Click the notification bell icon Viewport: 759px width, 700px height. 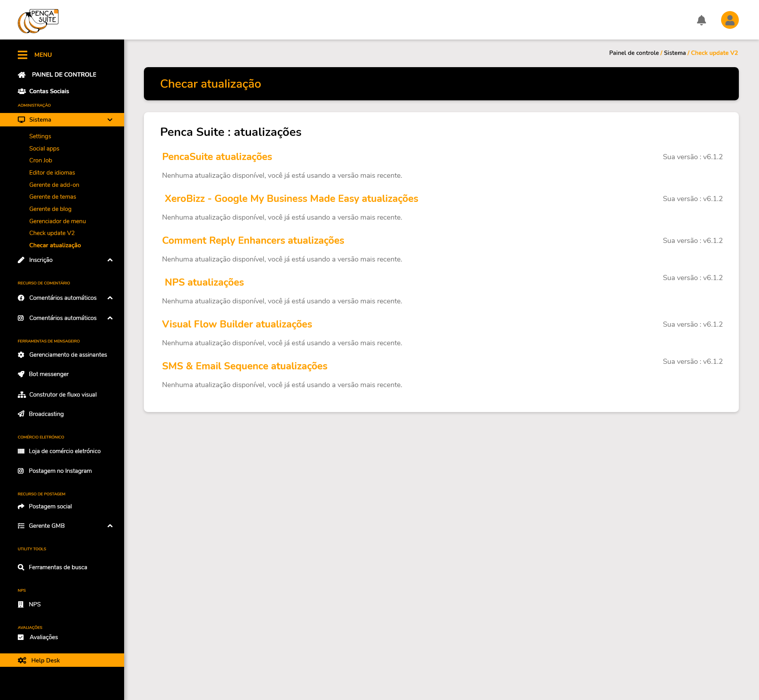pyautogui.click(x=701, y=20)
